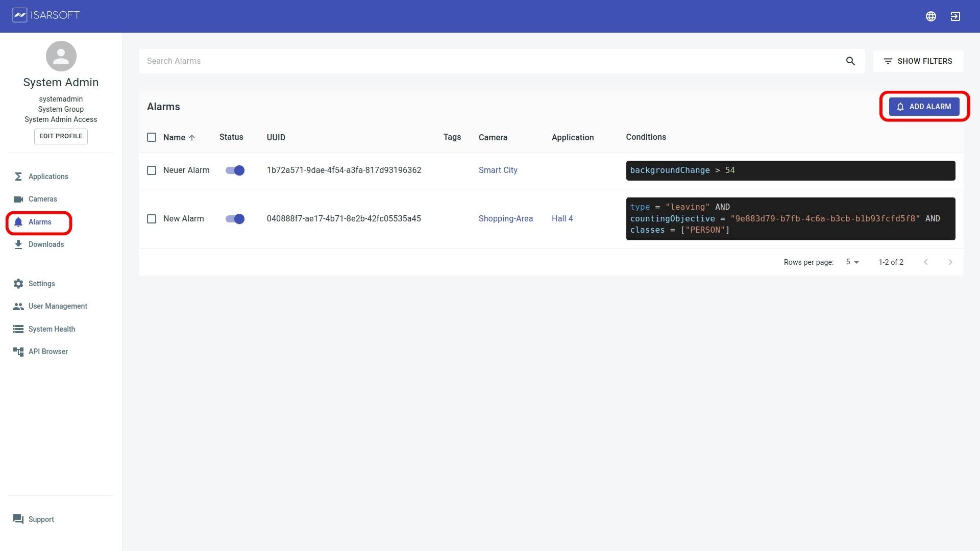The height and width of the screenshot is (551, 980).
Task: Open Support in sidebar
Action: [41, 519]
